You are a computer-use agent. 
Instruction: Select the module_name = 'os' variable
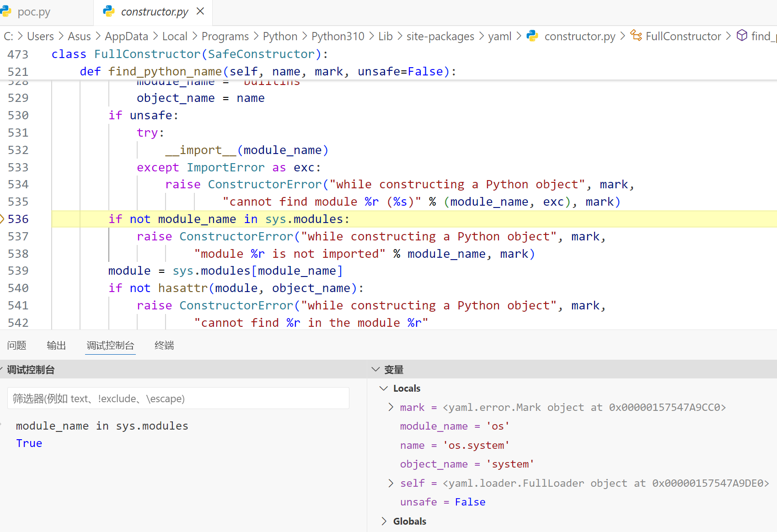click(x=455, y=426)
